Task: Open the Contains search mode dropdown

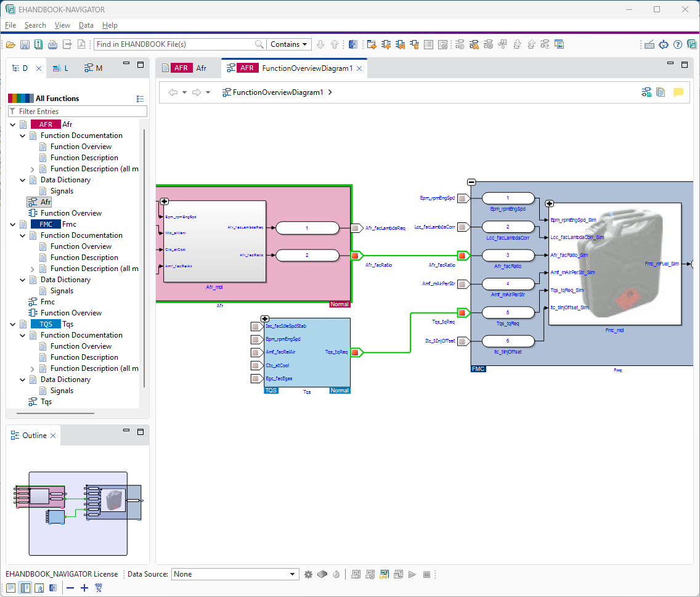Action: coord(289,44)
